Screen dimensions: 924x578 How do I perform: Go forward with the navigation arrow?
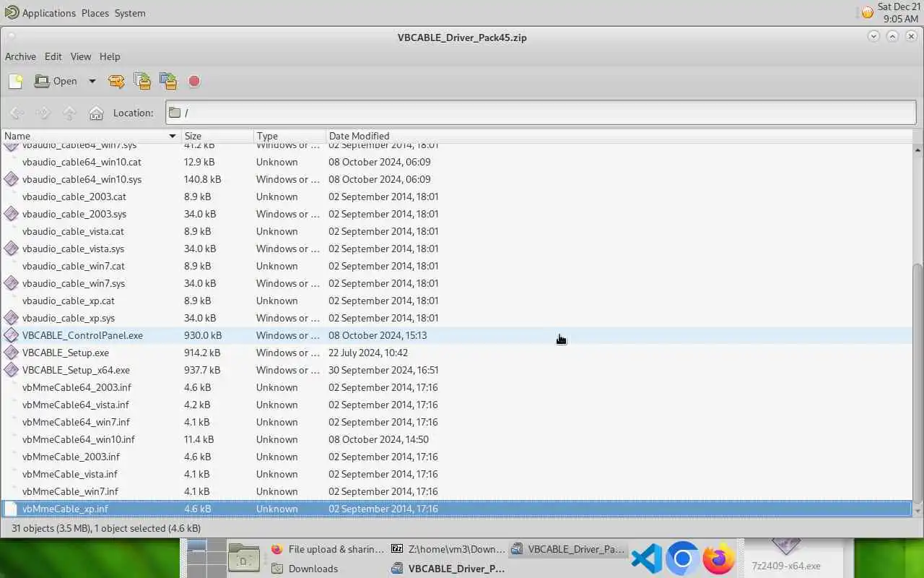tap(43, 113)
